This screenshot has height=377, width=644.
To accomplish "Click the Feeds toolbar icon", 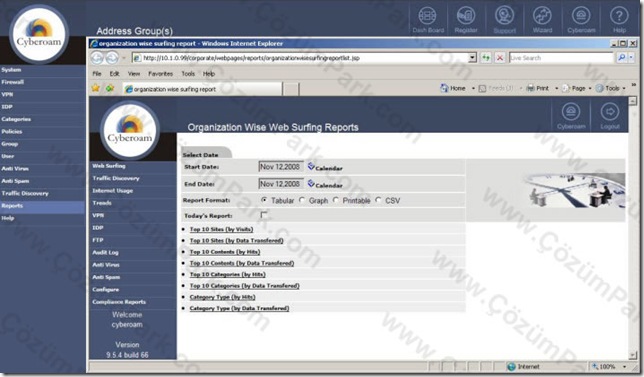I will (483, 88).
